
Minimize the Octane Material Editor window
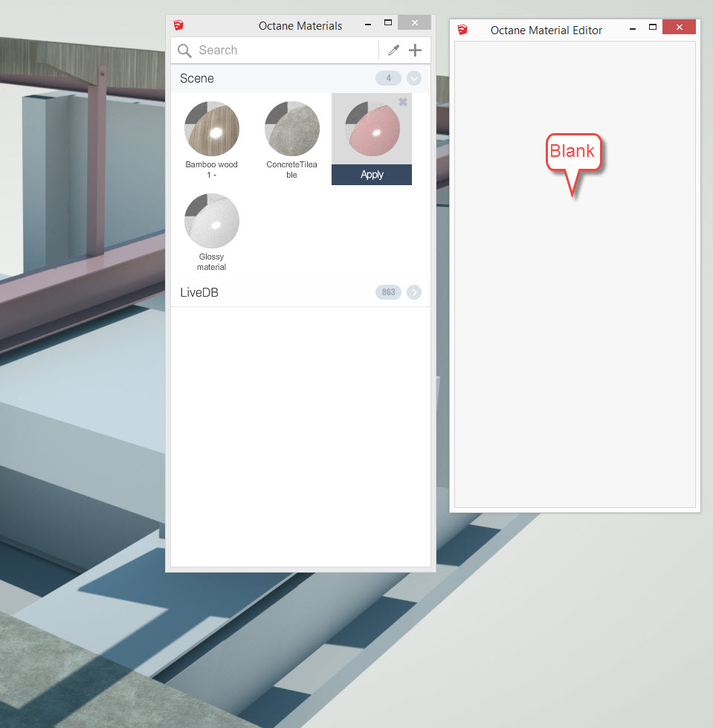(x=632, y=29)
